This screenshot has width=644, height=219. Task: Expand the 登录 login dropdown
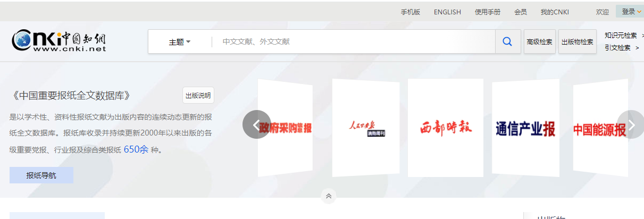coord(631,12)
